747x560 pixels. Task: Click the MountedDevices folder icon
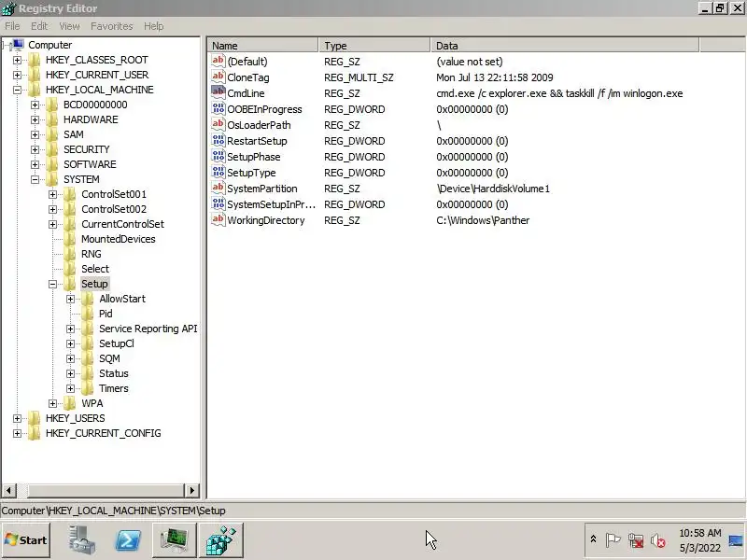70,239
